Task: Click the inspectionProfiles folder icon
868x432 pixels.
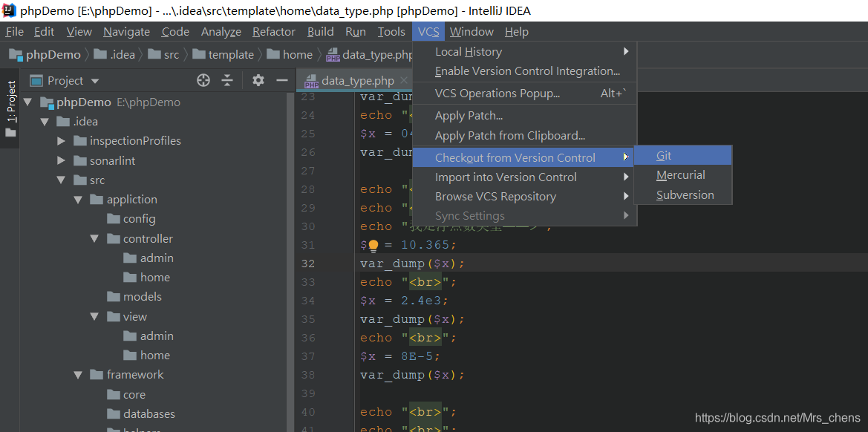Action: tap(80, 141)
